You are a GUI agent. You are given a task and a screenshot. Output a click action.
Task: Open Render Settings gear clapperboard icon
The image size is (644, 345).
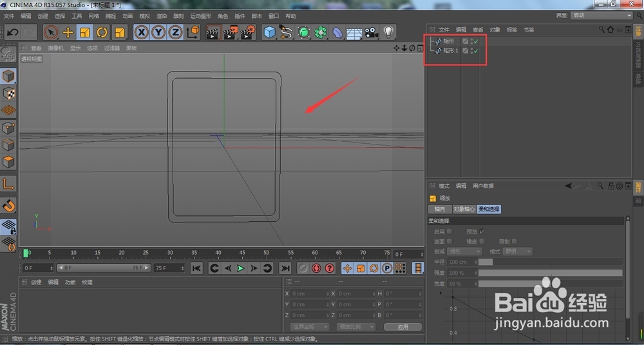248,32
